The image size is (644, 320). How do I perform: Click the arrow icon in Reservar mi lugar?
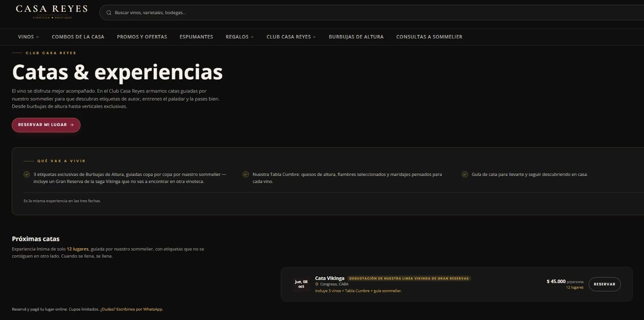tap(72, 125)
